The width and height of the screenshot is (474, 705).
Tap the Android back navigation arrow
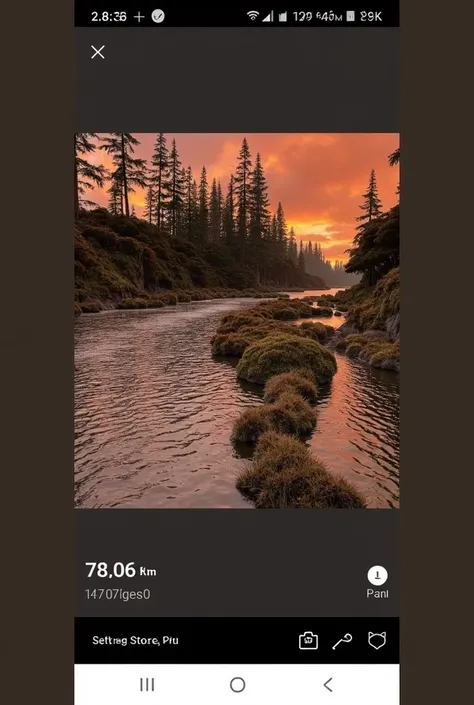[x=328, y=685]
